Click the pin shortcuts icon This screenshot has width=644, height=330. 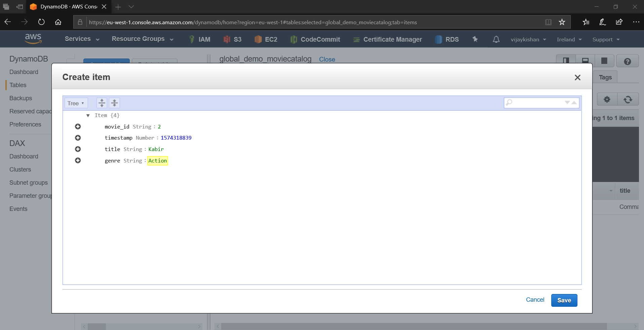[x=475, y=39]
